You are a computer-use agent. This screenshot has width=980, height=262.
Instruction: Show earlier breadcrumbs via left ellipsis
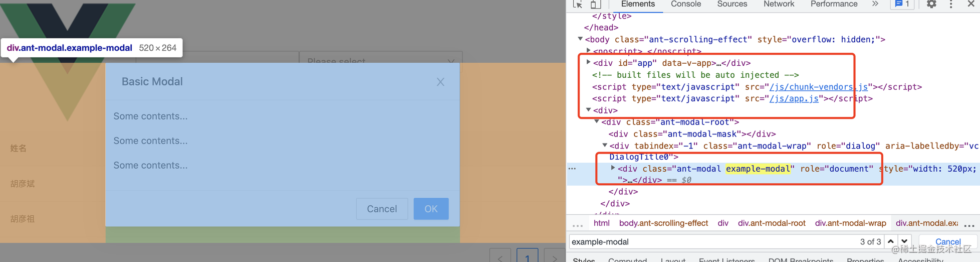coord(578,225)
